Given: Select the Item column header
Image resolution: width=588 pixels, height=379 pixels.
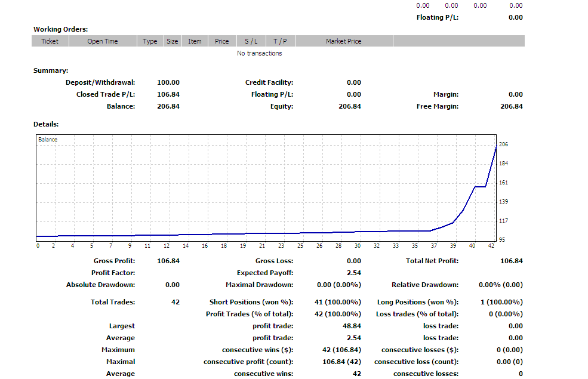Looking at the screenshot, I should (195, 41).
